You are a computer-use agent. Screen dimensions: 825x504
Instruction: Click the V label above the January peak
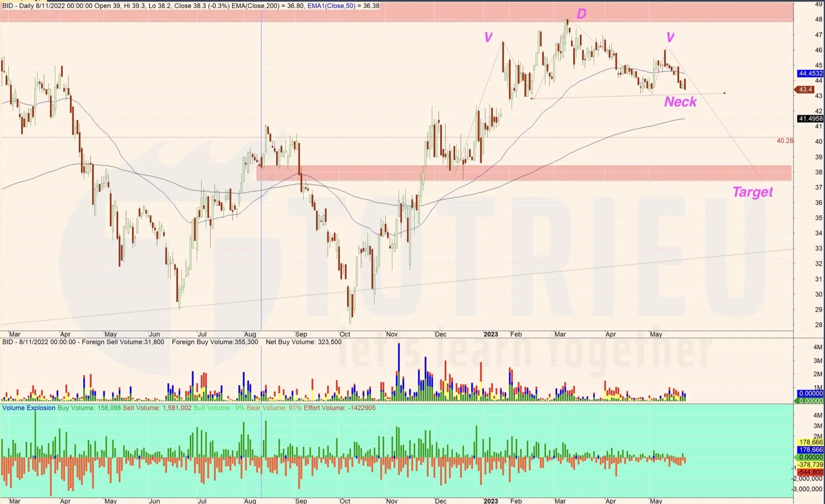pos(488,37)
